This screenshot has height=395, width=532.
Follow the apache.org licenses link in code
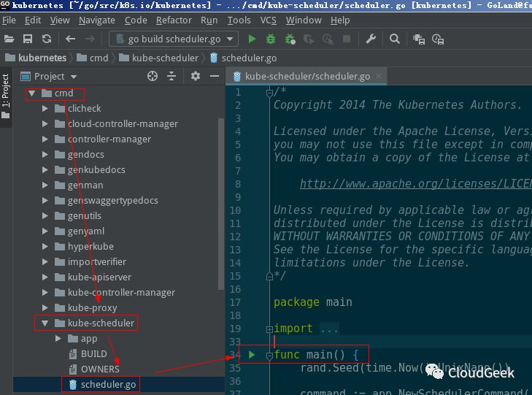(416, 183)
